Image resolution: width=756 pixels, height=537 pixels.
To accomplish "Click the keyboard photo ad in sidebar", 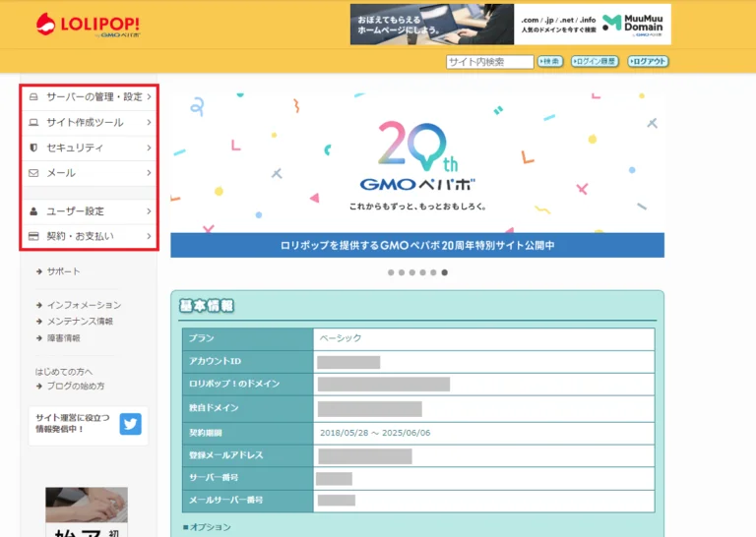I will pos(87,505).
